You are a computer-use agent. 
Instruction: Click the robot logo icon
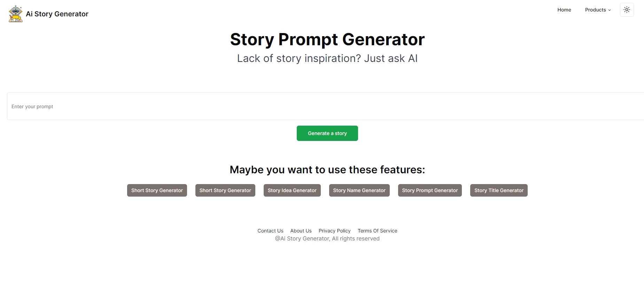15,13
